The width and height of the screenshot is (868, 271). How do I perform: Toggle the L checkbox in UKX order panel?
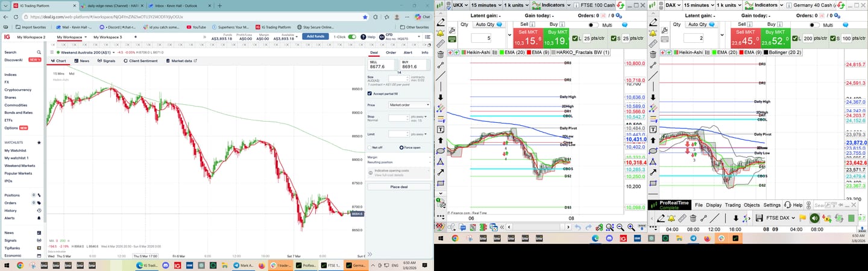[575, 39]
